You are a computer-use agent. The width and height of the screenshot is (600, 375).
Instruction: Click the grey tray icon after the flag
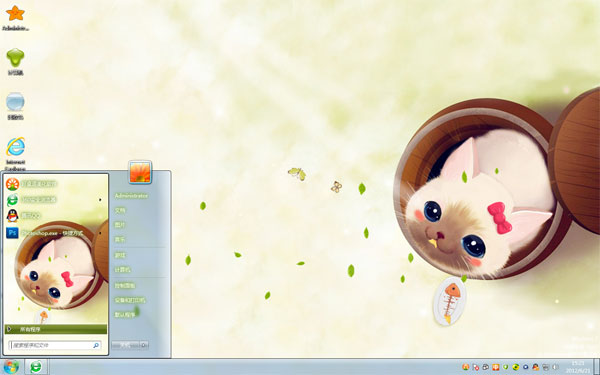(486, 367)
